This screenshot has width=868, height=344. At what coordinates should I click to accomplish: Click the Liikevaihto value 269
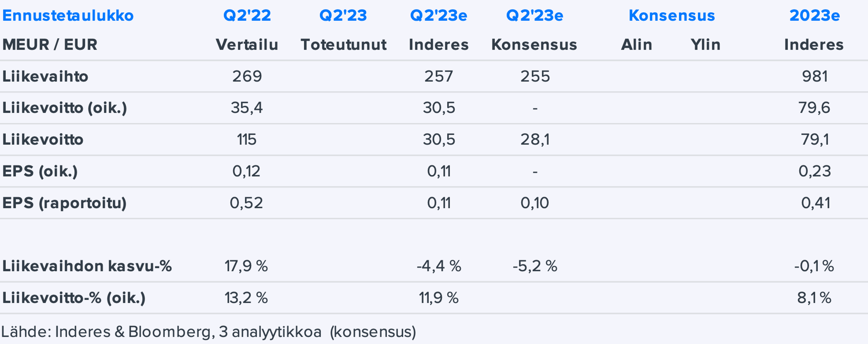coord(247,76)
